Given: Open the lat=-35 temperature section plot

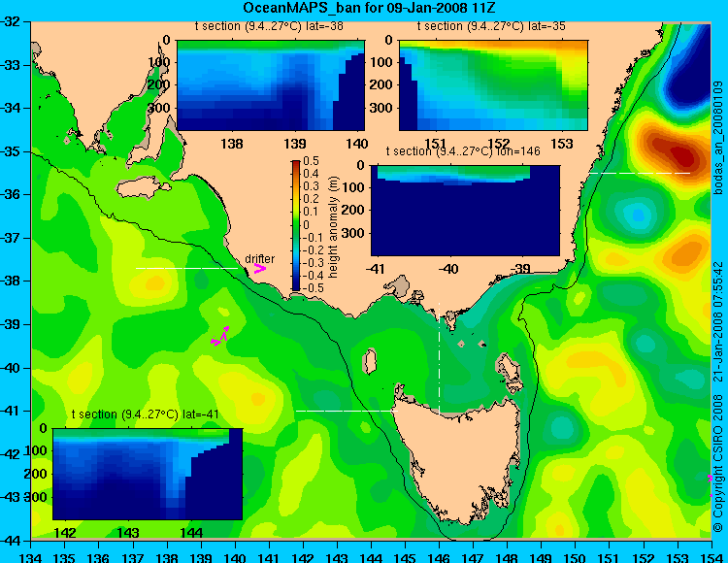Looking at the screenshot, I should click(x=493, y=85).
